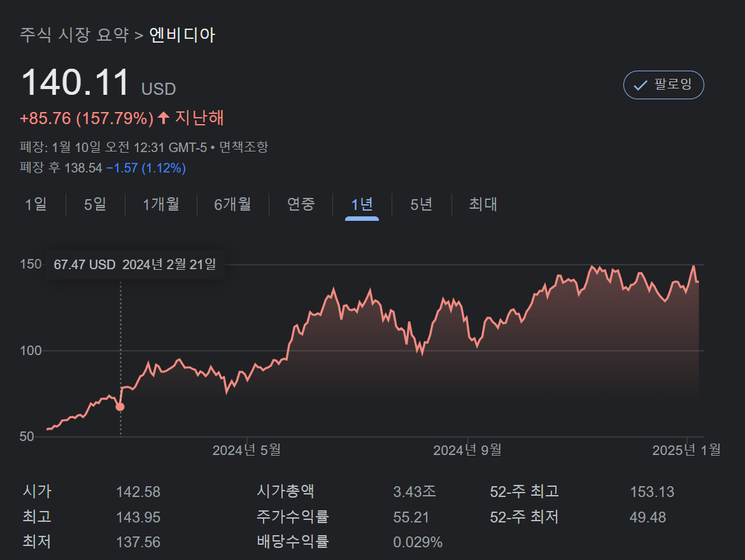The image size is (745, 560).
Task: Click the 엔비디아 breadcrumb title
Action: 183,34
